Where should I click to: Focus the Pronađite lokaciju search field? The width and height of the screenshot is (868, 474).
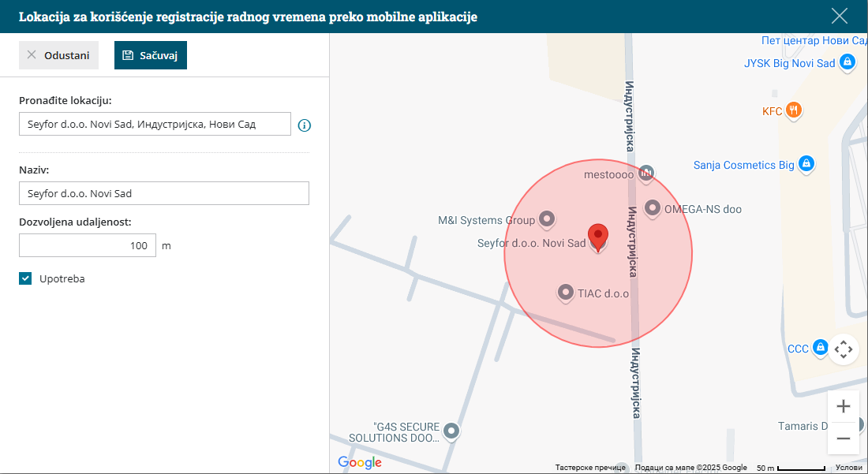pyautogui.click(x=155, y=124)
